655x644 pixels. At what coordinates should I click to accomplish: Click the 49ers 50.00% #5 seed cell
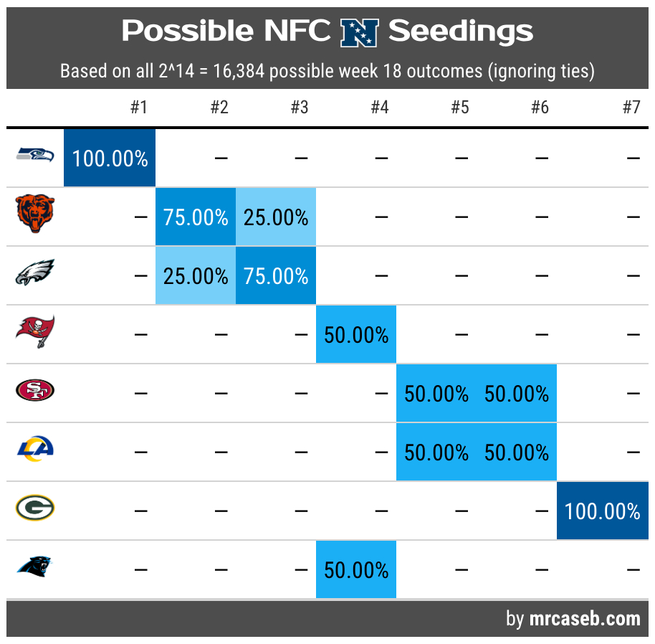436,394
